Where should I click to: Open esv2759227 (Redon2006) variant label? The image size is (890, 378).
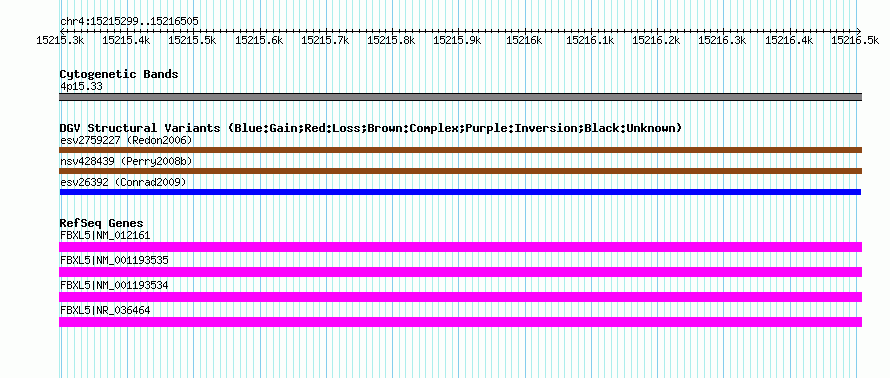point(126,140)
